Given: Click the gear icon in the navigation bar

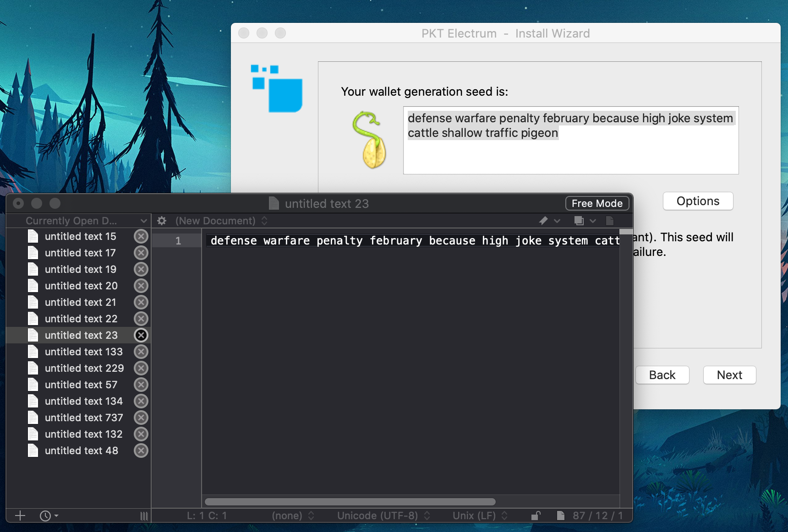Looking at the screenshot, I should coord(162,221).
